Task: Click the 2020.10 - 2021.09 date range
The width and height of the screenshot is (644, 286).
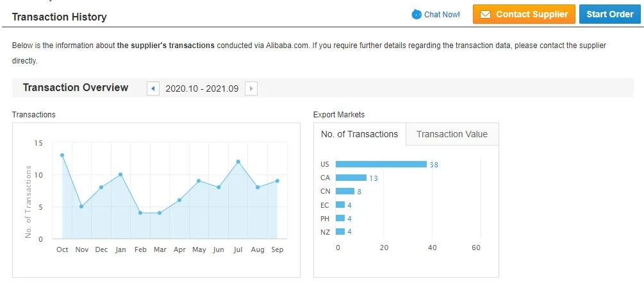Action: pos(202,88)
